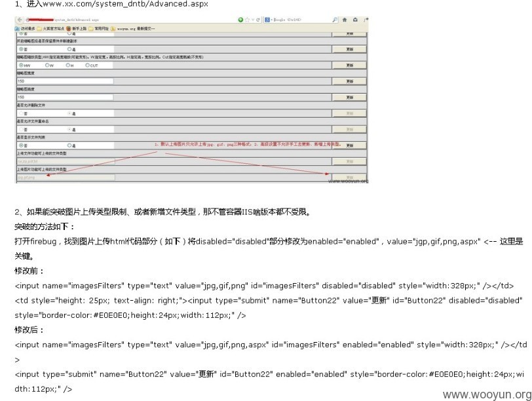Click 更新 for the HW/W/H/CUT scaling row
Viewport: 532px width, 401px height.
(x=349, y=65)
